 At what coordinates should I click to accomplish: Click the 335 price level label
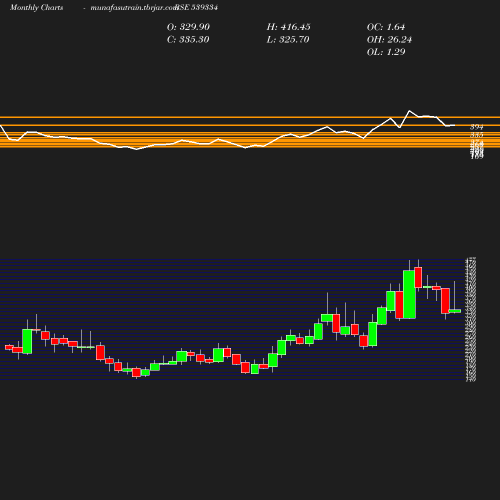[x=477, y=135]
